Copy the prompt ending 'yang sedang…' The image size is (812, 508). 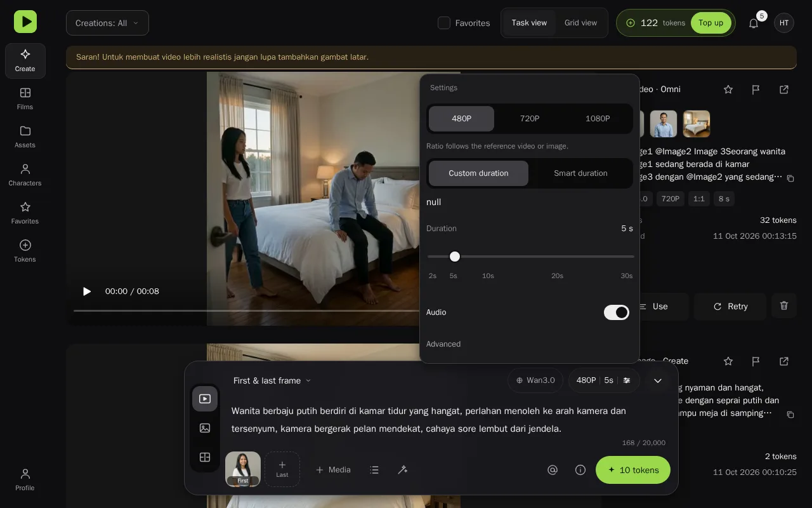[790, 178]
